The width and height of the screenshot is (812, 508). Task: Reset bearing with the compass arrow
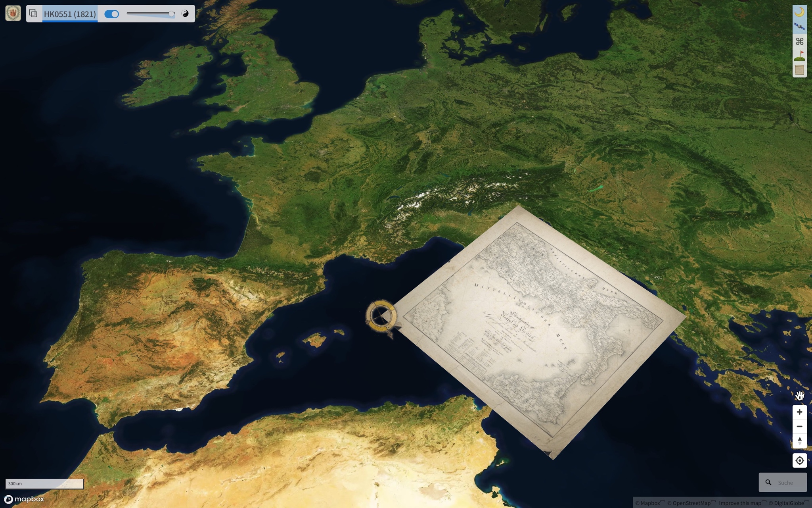point(799,441)
